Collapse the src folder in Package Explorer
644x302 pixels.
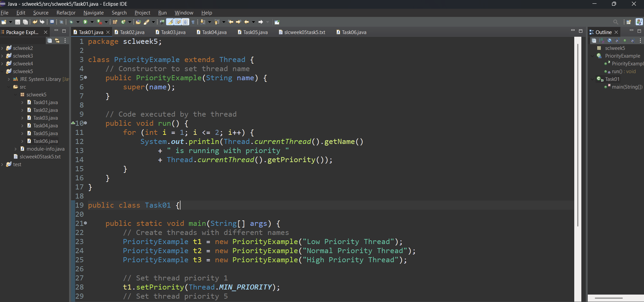point(9,87)
